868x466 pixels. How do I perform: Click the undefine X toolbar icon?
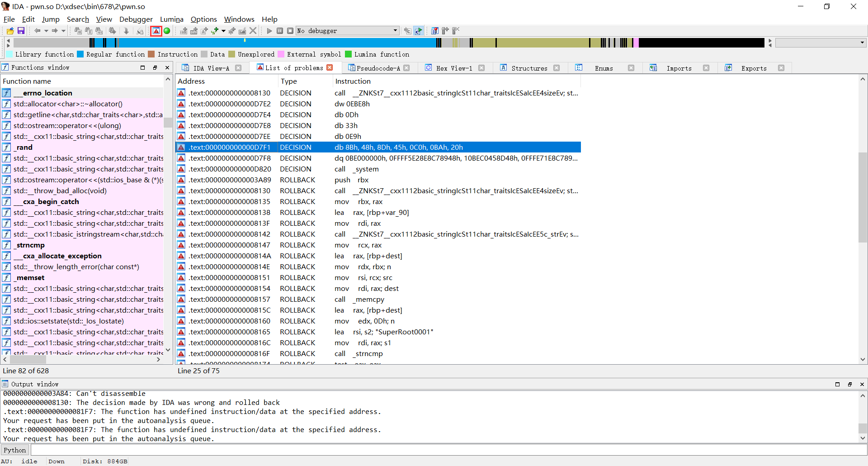[253, 31]
